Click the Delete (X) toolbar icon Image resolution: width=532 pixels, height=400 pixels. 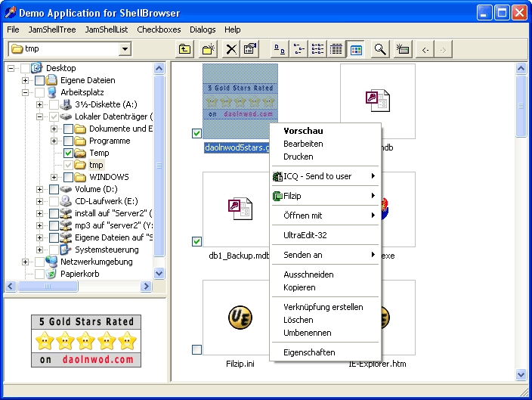coord(232,49)
